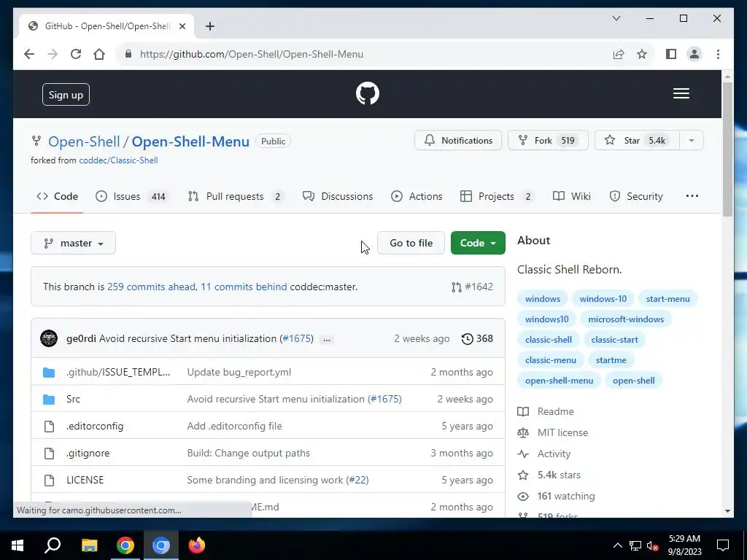The width and height of the screenshot is (747, 560).
Task: View the 11 commits behind link
Action: 244,287
